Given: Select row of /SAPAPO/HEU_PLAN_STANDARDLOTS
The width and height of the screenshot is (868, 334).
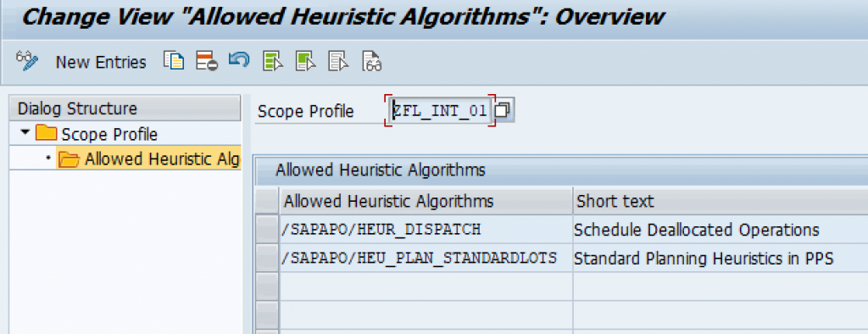Looking at the screenshot, I should pos(268,258).
